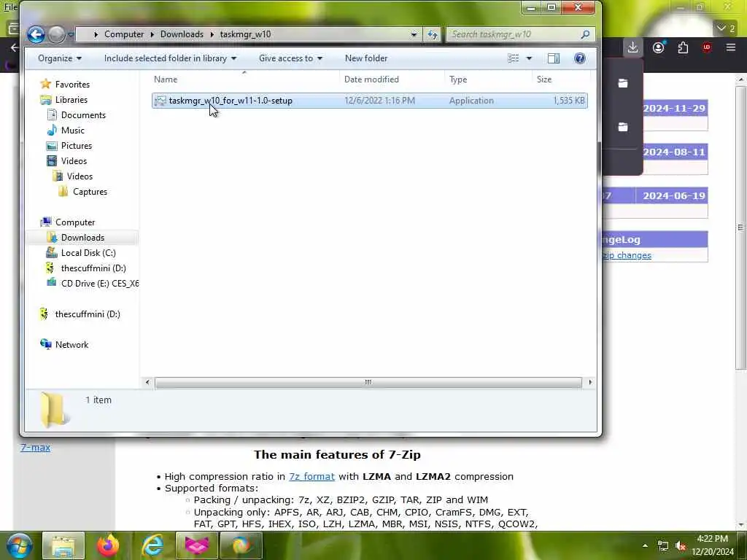Go back with the Explorer back arrow
Screen dimensions: 747x560
36,34
